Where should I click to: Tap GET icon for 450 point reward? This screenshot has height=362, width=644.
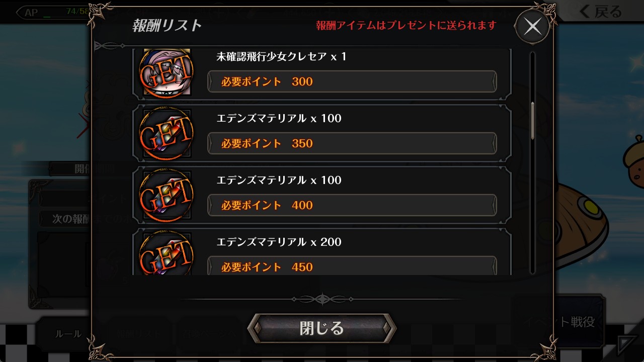point(166,253)
